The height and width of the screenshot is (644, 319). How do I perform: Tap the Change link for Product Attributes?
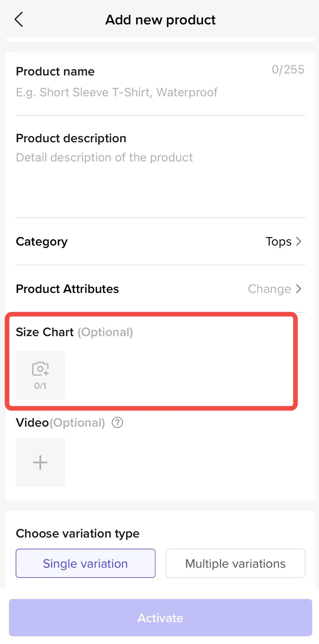pos(269,289)
